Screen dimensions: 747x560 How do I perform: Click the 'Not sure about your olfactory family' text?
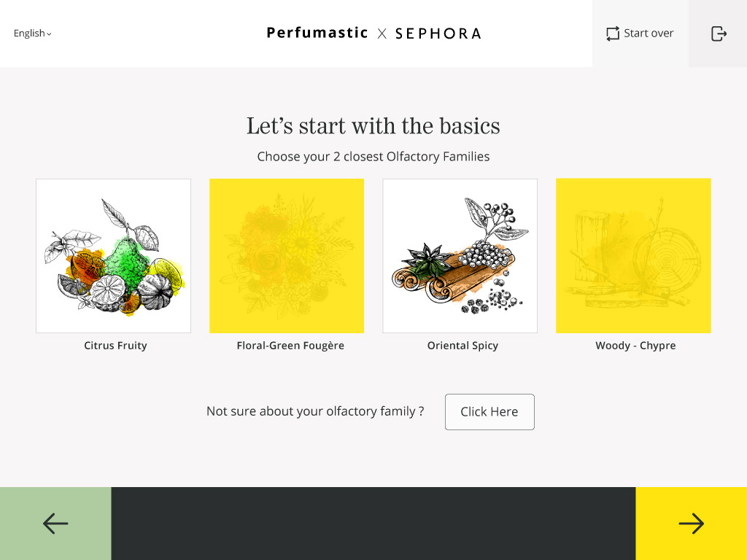point(315,411)
